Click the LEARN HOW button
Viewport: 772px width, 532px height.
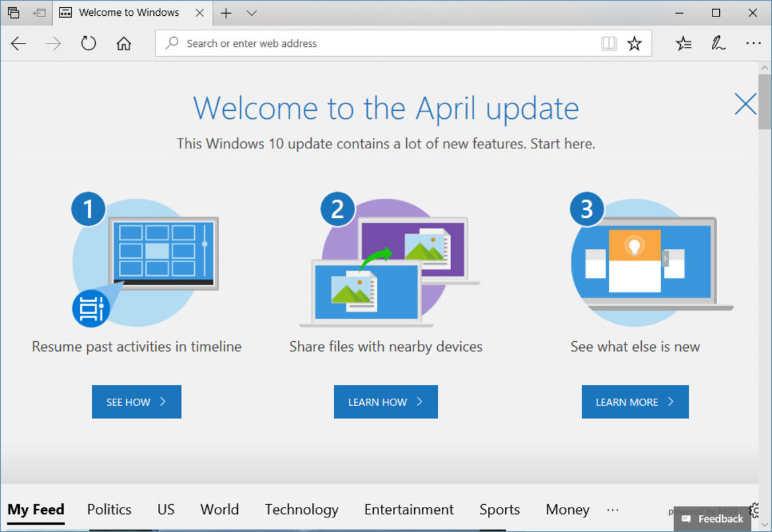pyautogui.click(x=386, y=401)
